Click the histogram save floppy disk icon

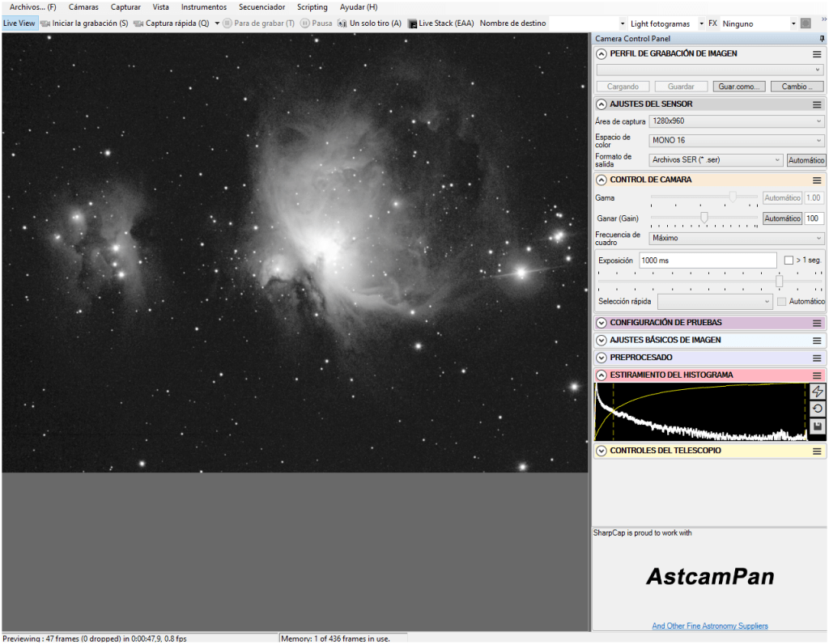[818, 426]
